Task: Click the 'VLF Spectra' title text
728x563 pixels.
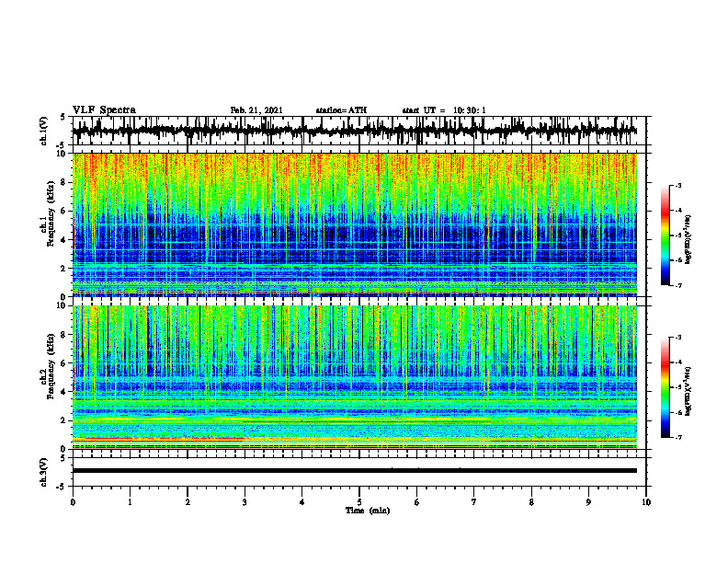Action: click(104, 110)
